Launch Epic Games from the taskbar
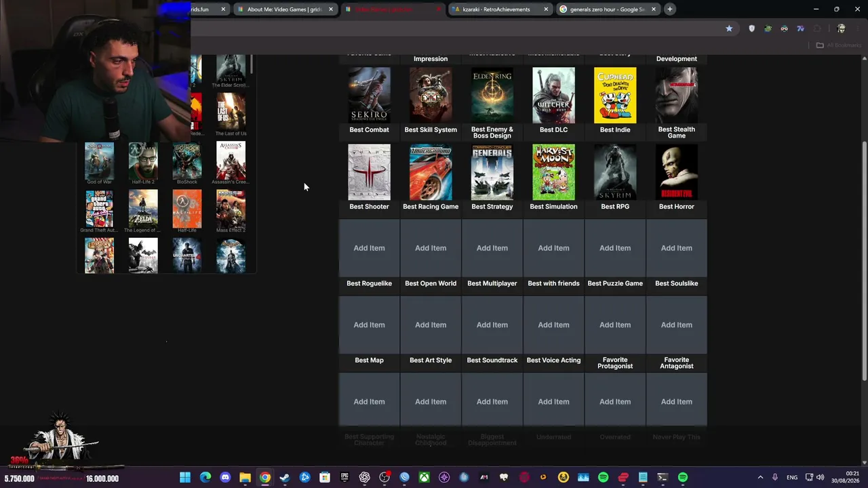 (344, 478)
